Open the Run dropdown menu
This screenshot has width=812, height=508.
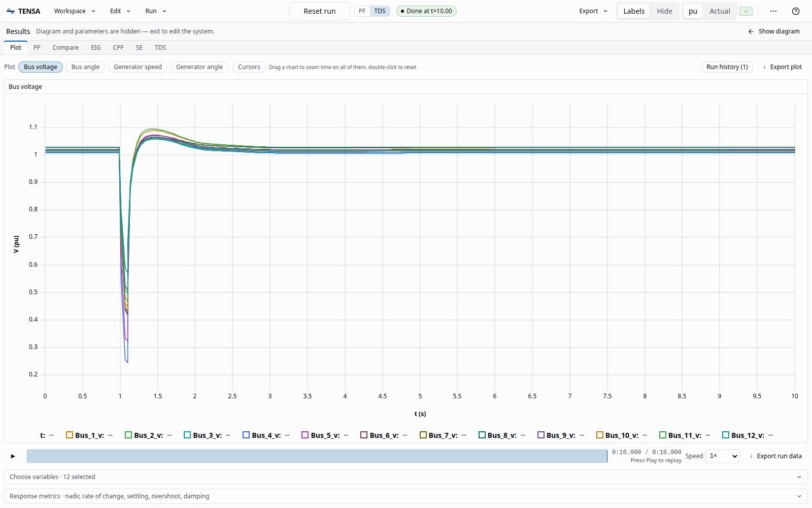pos(156,11)
